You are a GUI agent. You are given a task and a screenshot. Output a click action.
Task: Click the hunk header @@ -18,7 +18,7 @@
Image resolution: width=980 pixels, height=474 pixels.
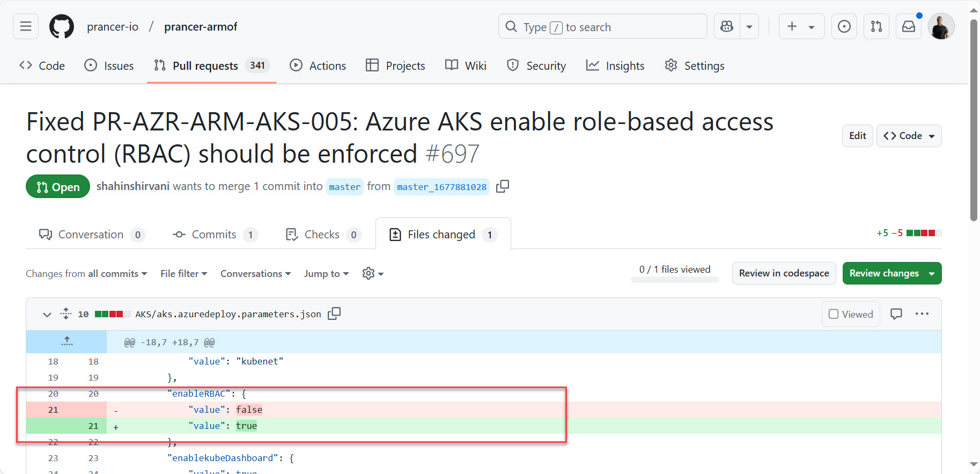170,342
